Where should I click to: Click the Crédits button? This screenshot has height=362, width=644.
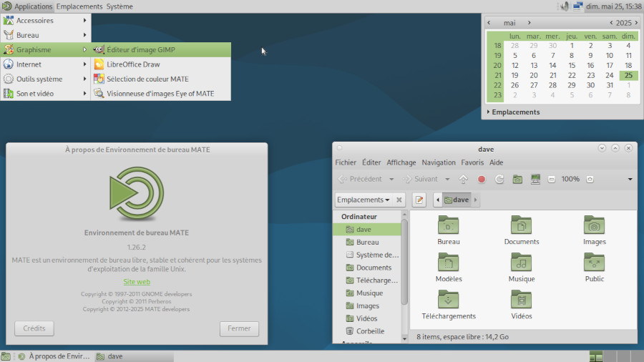tap(34, 328)
